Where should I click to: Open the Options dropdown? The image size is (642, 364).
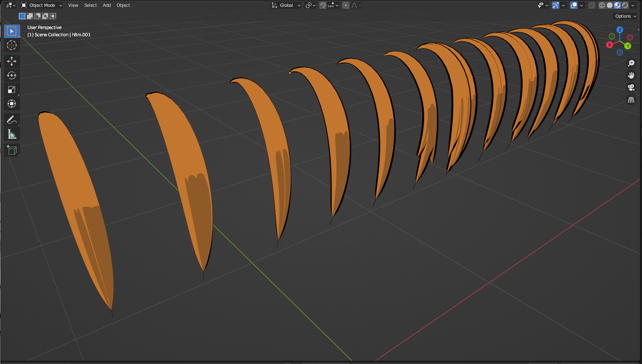[x=625, y=16]
